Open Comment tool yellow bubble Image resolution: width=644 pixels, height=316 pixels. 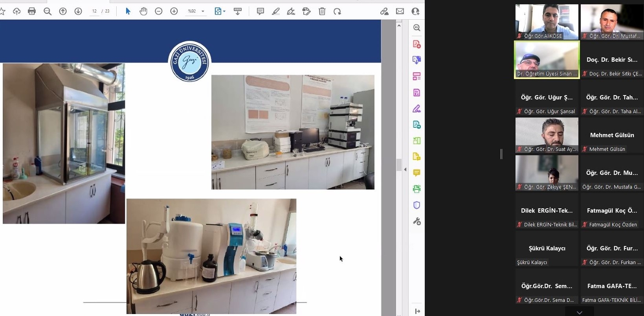pos(416,173)
